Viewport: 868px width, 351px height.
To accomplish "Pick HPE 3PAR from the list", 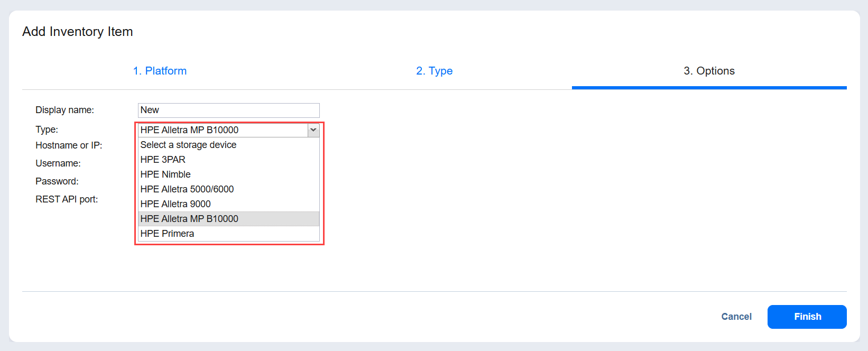I will pos(163,160).
